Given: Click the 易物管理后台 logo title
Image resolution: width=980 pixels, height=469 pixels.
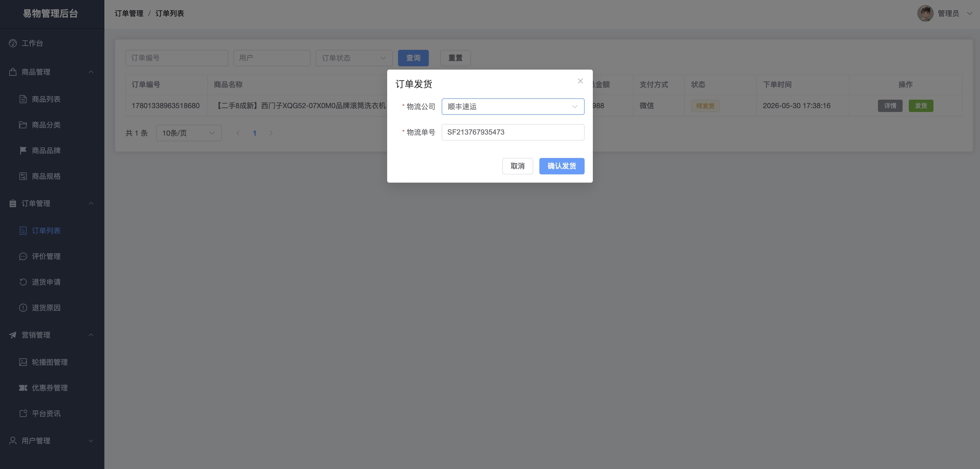Looking at the screenshot, I should [51, 14].
